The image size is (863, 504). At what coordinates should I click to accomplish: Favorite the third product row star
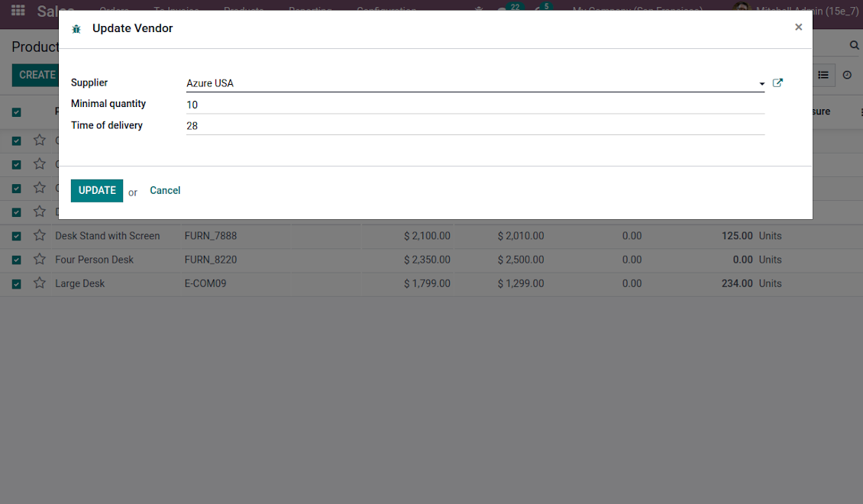point(40,188)
